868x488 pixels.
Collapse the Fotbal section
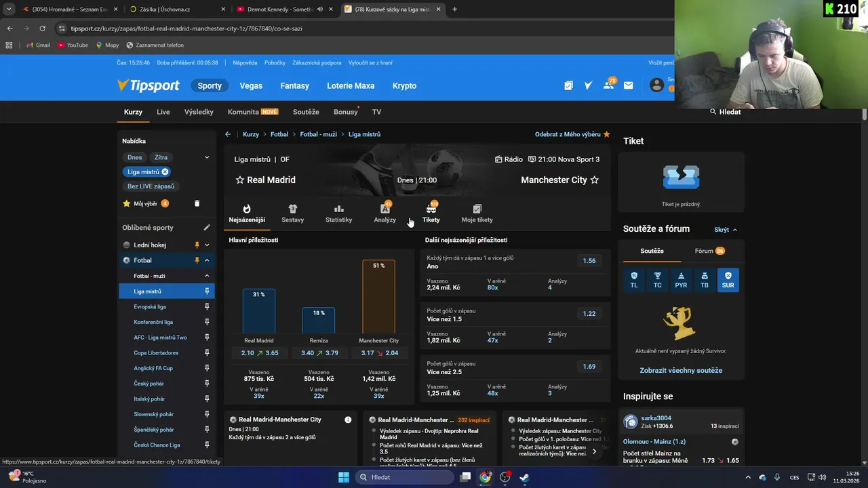click(207, 260)
